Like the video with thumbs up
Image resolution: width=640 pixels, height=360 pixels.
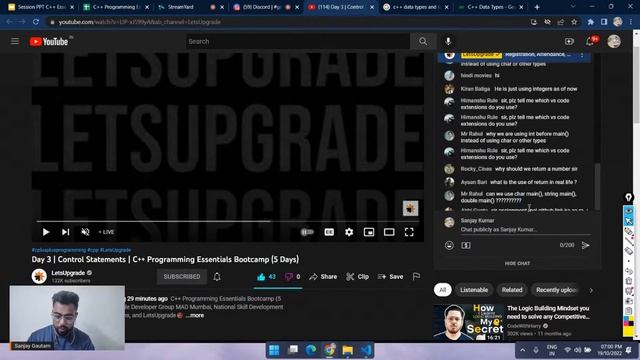tap(266, 277)
